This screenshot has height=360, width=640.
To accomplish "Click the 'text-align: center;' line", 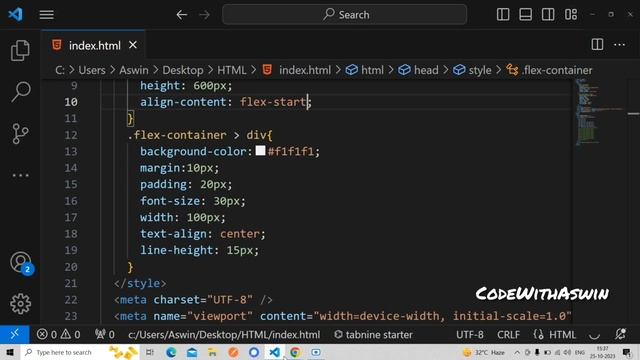I will [203, 234].
